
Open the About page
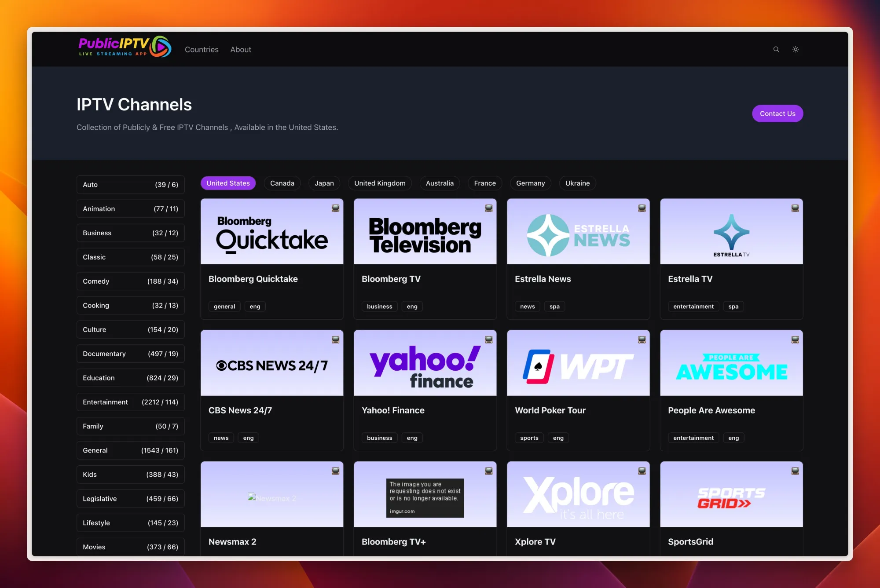241,50
